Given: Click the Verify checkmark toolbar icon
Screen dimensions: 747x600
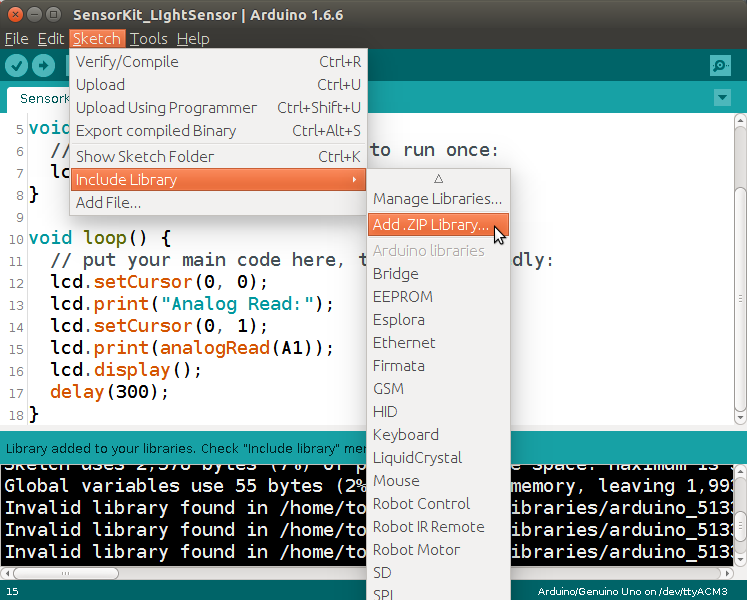Looking at the screenshot, I should (x=16, y=65).
